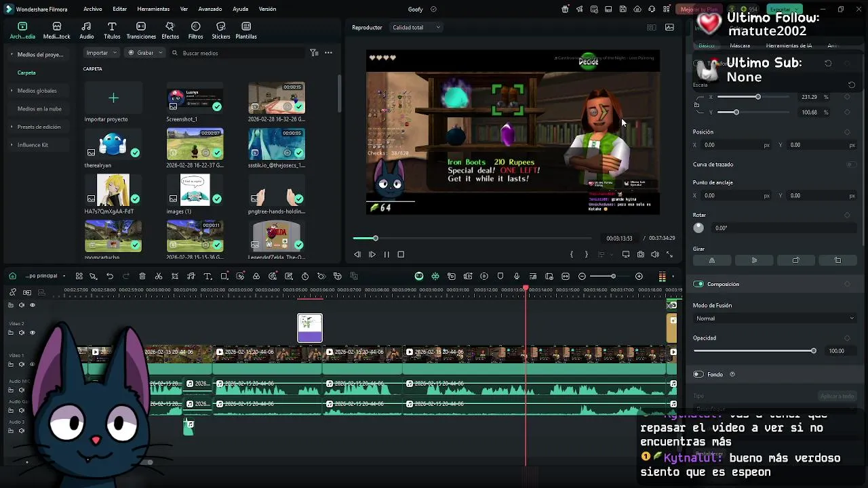The width and height of the screenshot is (868, 488).
Task: Click the undo arrow in timeline toolbar
Action: pyautogui.click(x=110, y=277)
